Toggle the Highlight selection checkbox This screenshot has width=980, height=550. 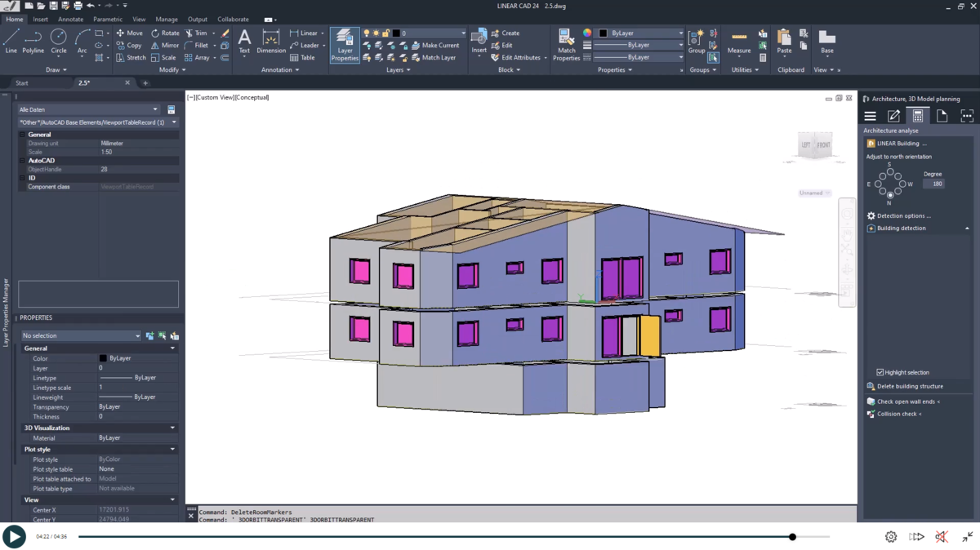click(x=880, y=371)
